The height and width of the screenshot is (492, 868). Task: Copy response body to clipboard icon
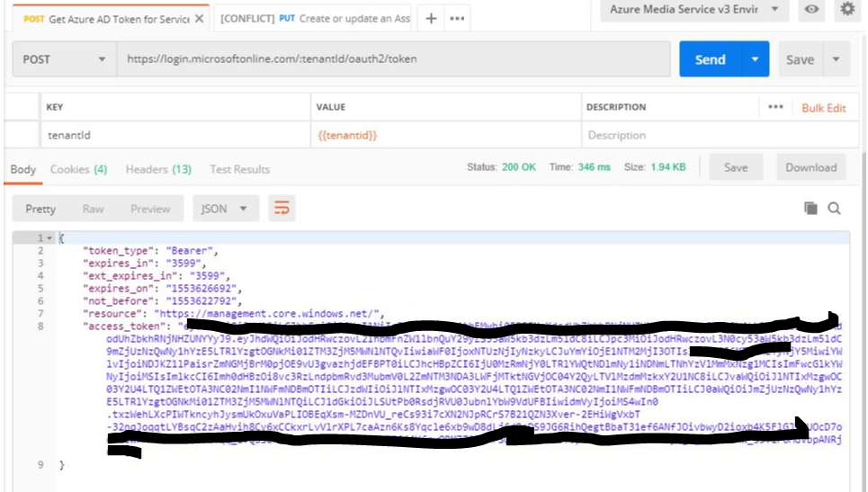pyautogui.click(x=810, y=208)
